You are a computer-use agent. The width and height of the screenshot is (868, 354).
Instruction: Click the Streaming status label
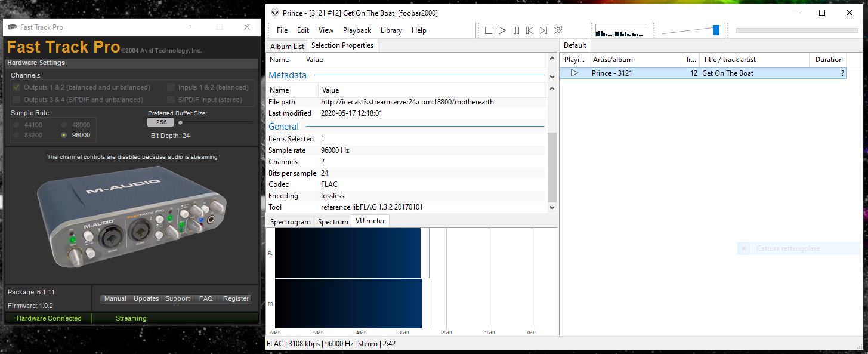click(131, 318)
